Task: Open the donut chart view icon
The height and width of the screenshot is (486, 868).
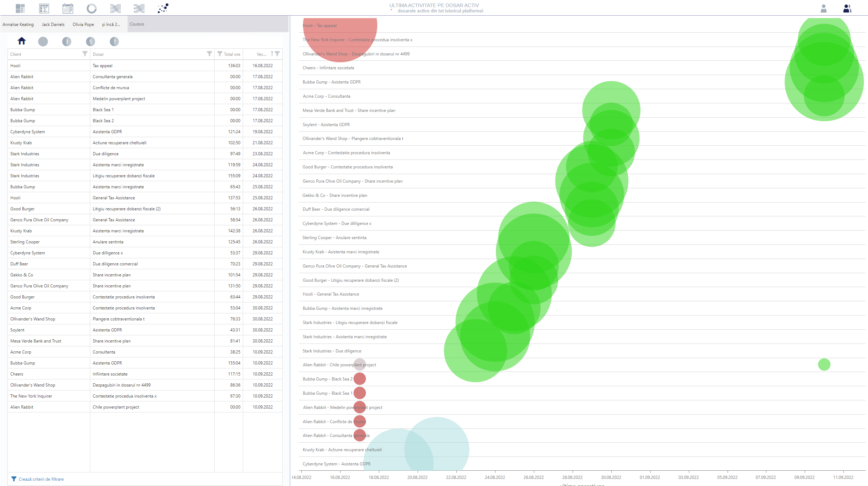Action: 91,8
